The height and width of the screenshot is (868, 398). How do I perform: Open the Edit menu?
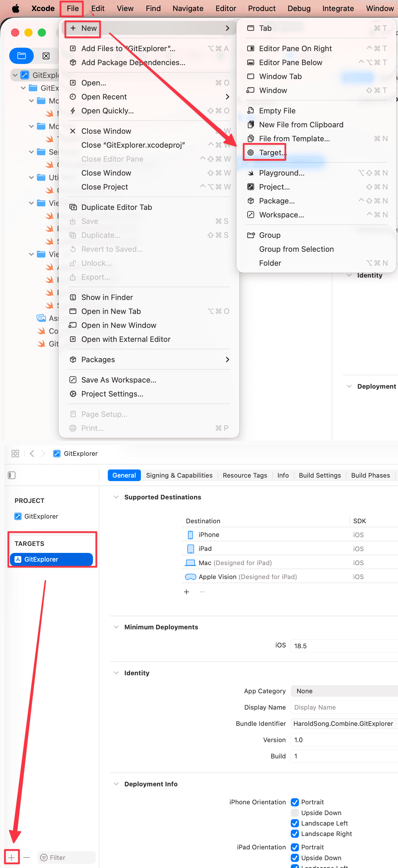point(98,8)
